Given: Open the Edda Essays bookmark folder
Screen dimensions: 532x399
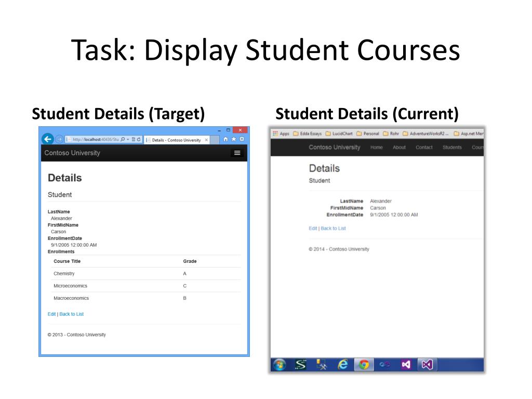Looking at the screenshot, I should 308,134.
